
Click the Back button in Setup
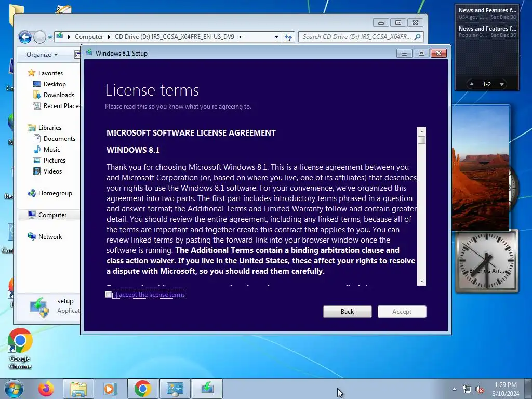(x=347, y=312)
